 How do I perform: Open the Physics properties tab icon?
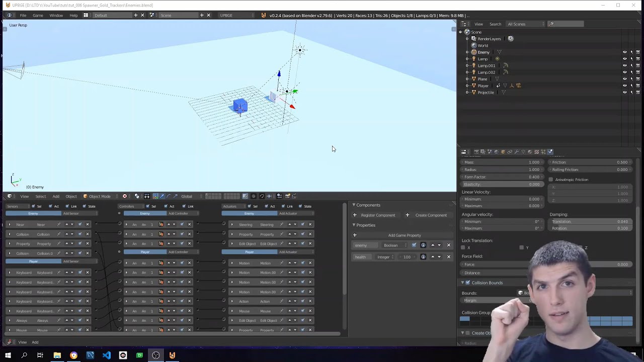tap(550, 152)
